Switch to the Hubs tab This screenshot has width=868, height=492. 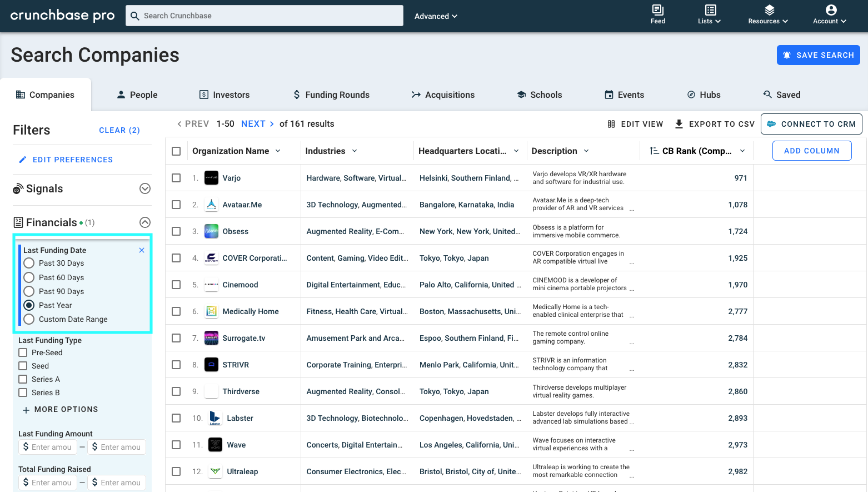coord(704,95)
